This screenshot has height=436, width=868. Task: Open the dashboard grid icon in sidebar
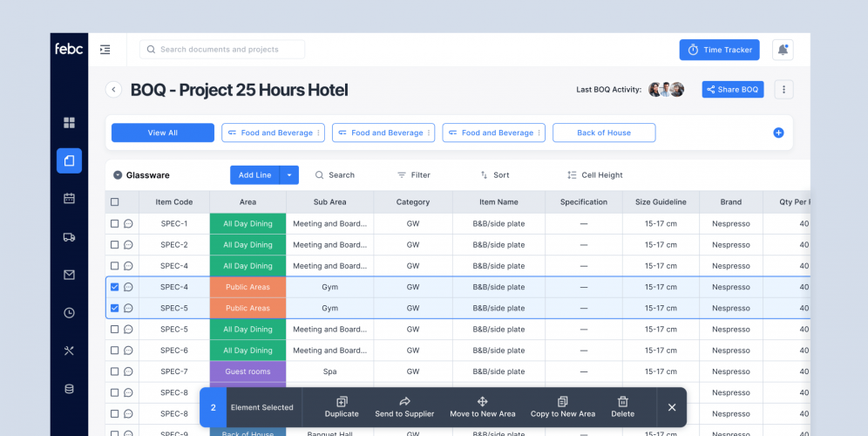click(69, 122)
